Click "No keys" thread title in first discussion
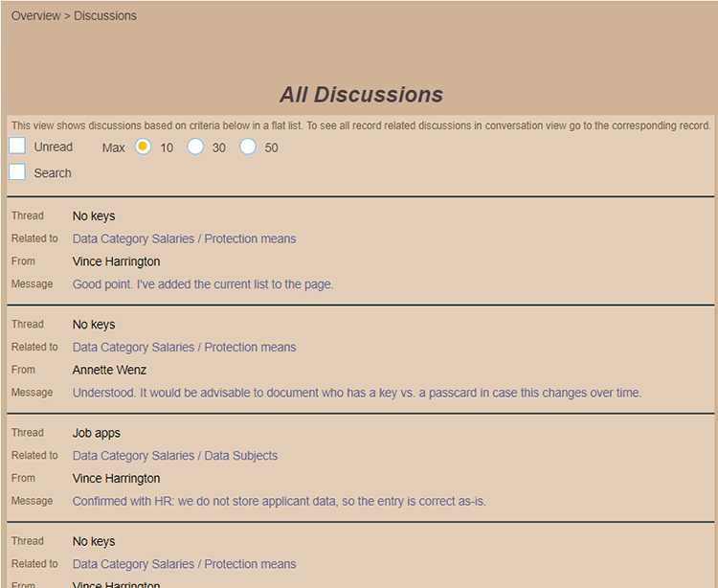 point(94,216)
